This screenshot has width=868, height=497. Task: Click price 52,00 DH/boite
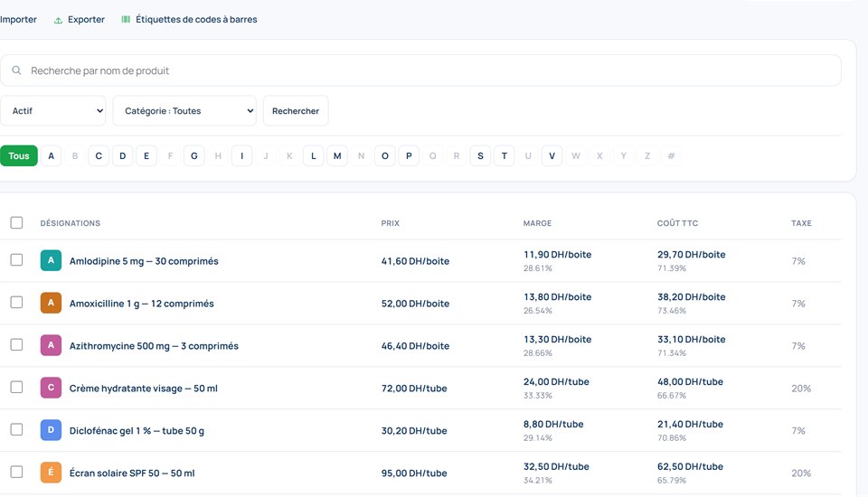click(415, 304)
